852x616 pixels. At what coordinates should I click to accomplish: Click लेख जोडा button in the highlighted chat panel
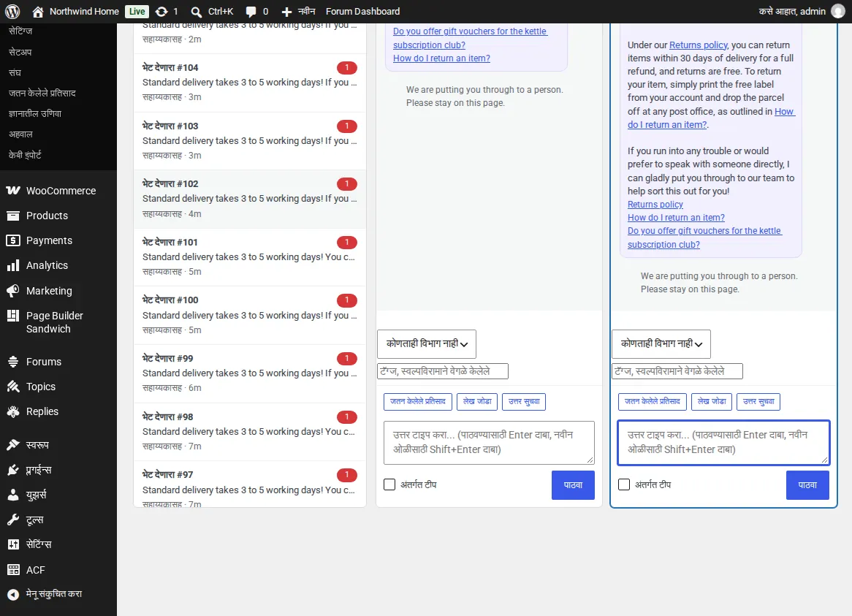711,401
